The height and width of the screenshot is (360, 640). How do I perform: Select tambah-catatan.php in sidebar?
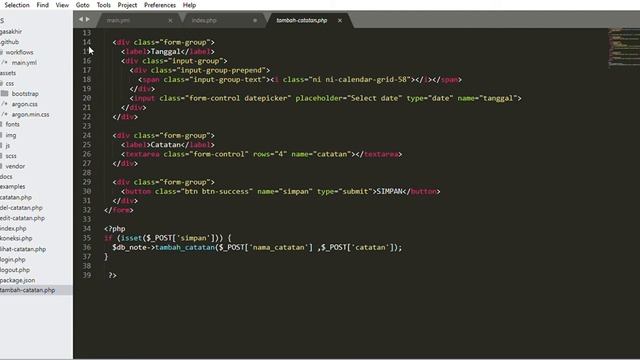(27, 290)
